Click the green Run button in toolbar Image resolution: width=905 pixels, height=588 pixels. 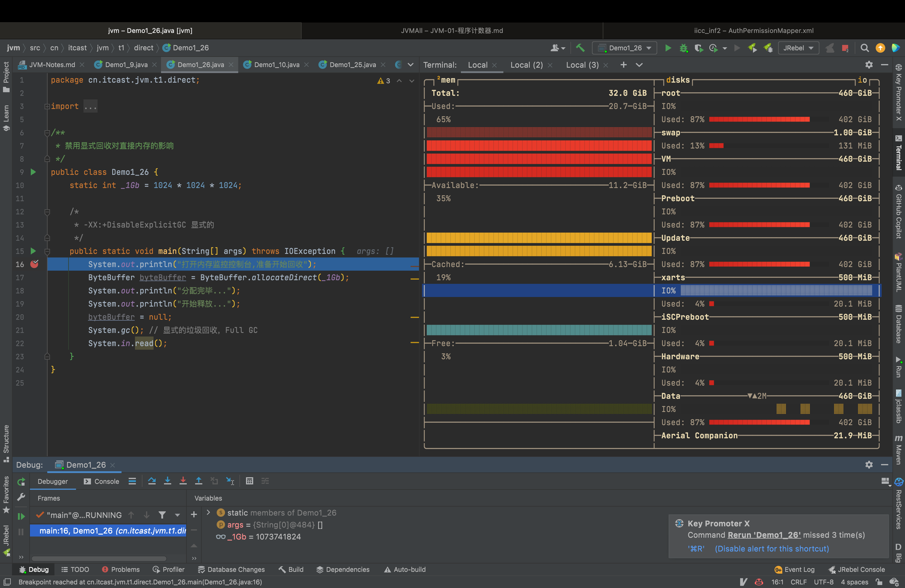pos(668,48)
